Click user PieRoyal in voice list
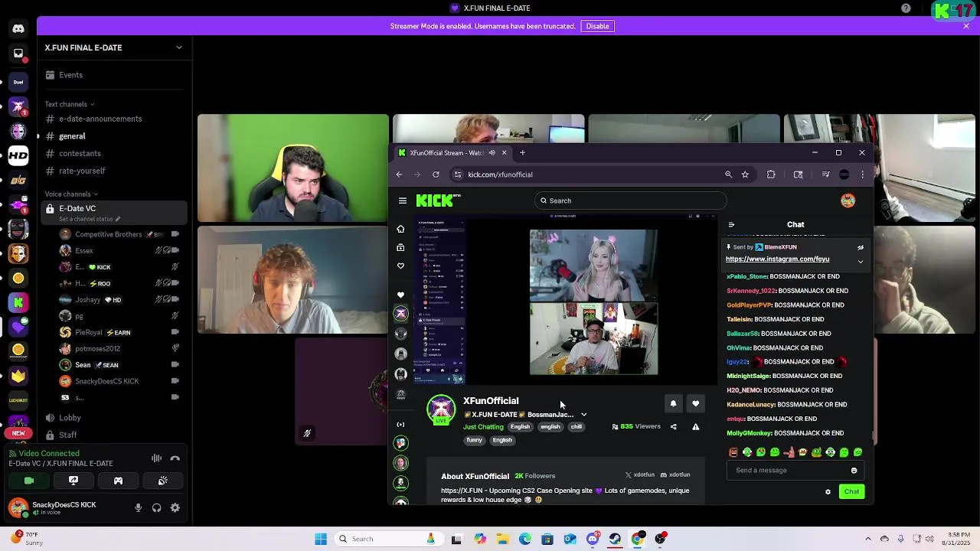Viewport: 980px width, 551px height. pos(119,332)
